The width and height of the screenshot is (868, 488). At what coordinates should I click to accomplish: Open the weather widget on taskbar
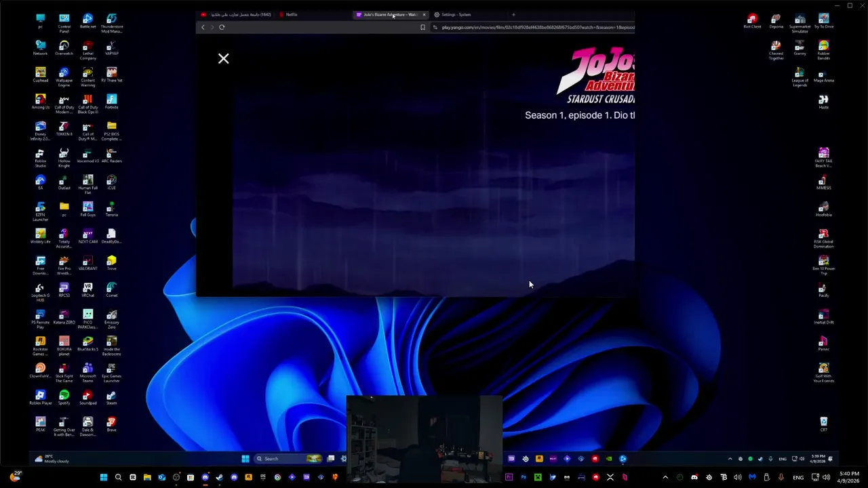(x=14, y=477)
